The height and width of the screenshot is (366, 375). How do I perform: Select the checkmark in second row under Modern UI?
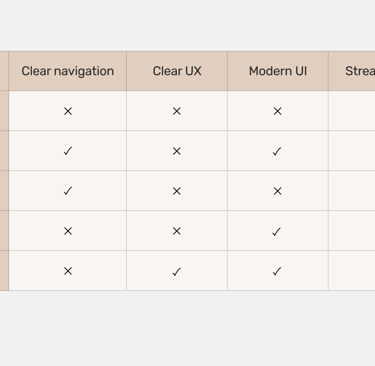[x=277, y=151]
